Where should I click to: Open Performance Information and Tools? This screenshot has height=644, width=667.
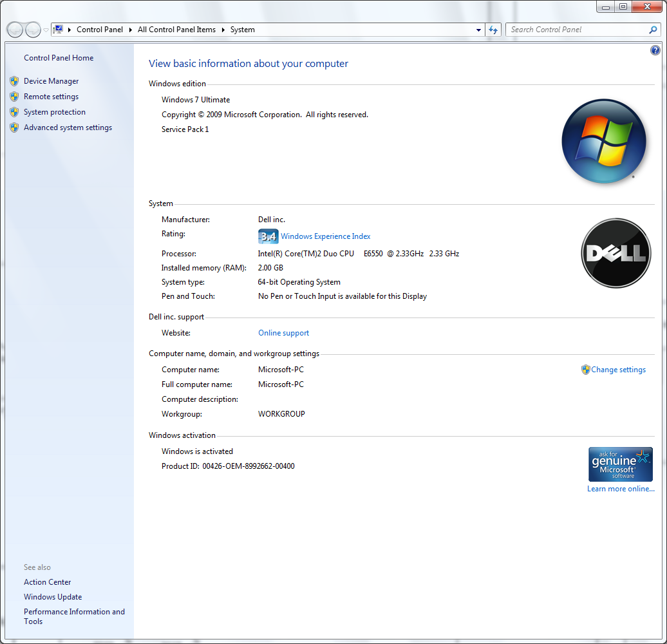coord(75,616)
